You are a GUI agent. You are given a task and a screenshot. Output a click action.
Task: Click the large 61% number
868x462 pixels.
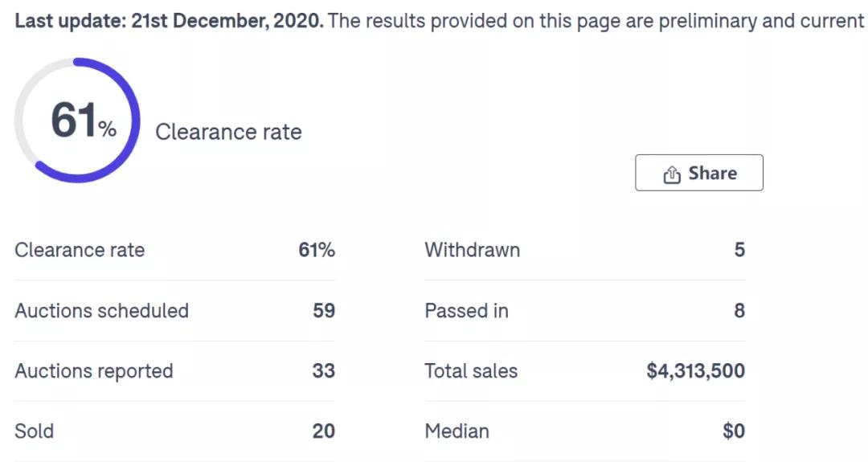[x=84, y=120]
